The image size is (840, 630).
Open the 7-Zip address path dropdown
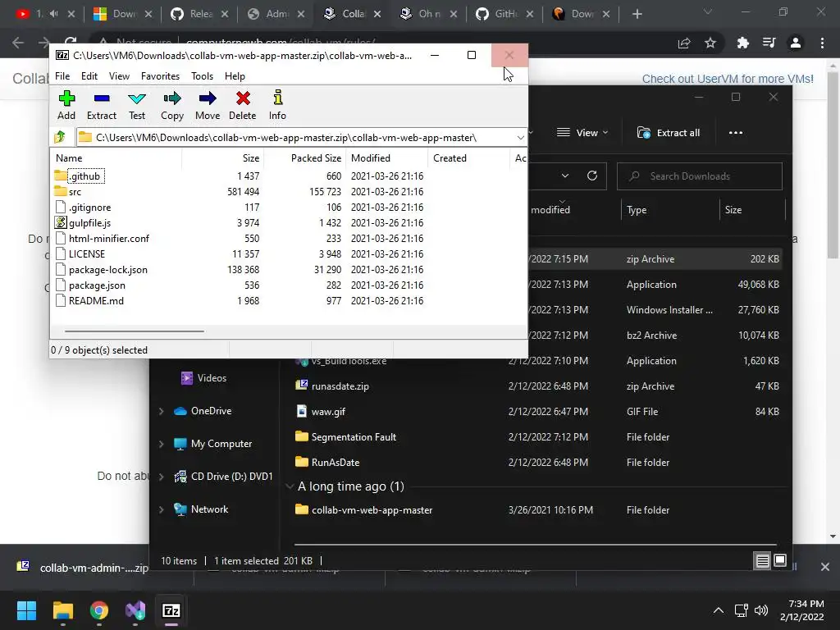click(520, 138)
